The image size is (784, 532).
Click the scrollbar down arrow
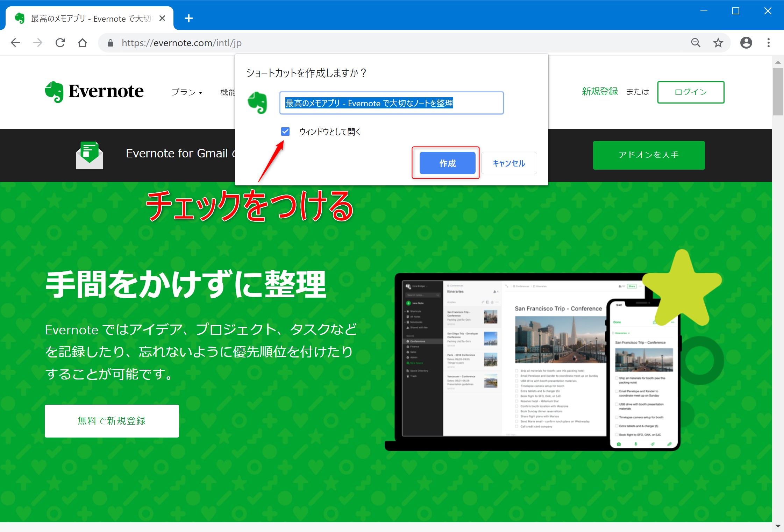[x=778, y=526]
